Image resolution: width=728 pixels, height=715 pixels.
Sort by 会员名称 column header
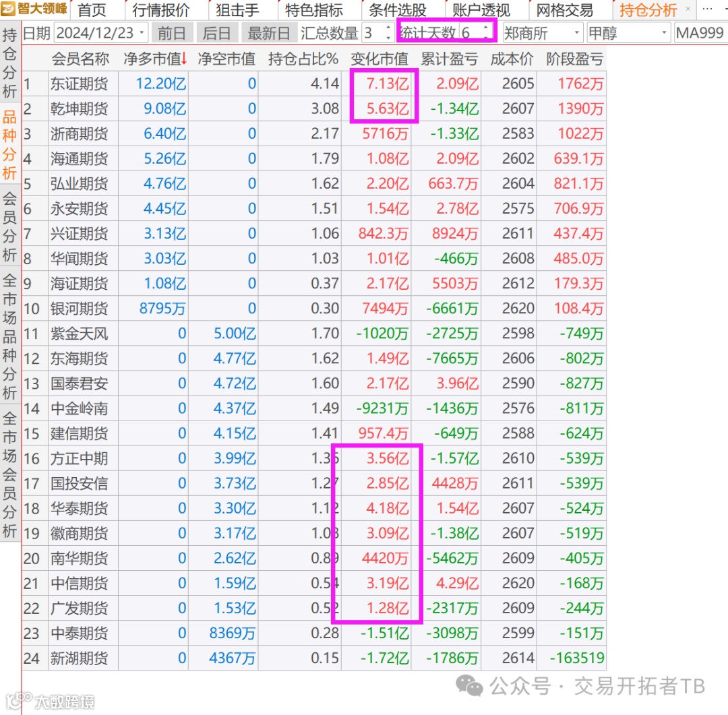tap(80, 59)
